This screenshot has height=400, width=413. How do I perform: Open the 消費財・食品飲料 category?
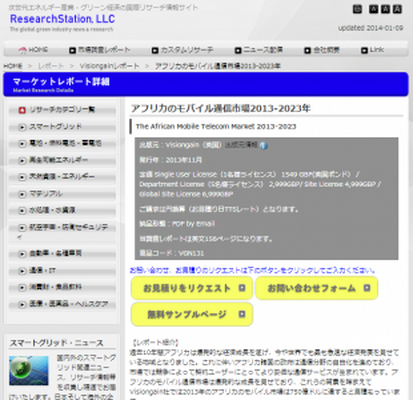(x=62, y=287)
